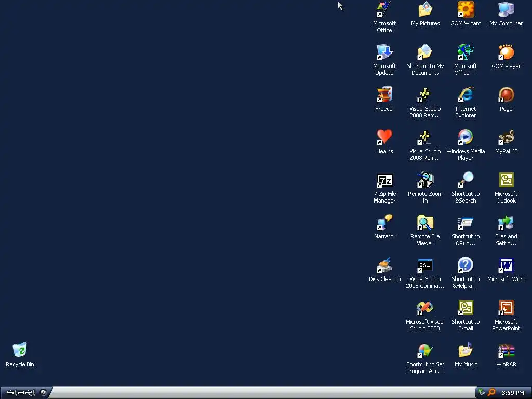This screenshot has height=399, width=532.
Task: Open Remote File Viewer icon
Action: 425,222
